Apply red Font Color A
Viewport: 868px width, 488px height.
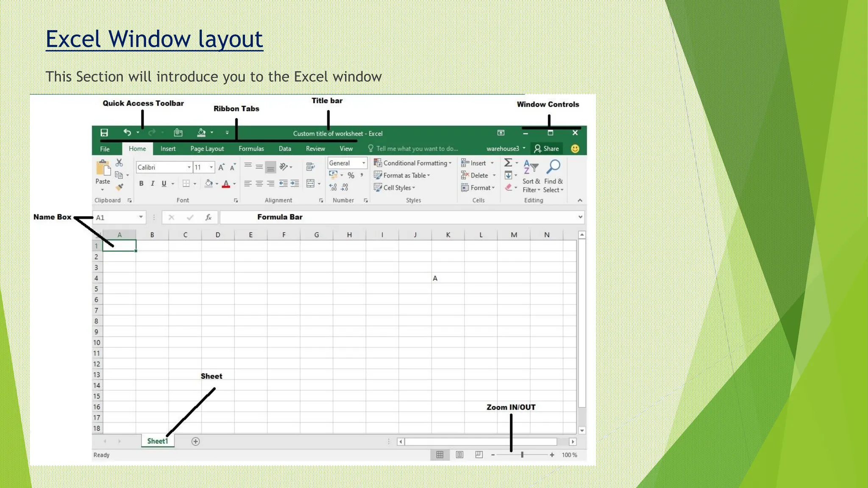(226, 183)
